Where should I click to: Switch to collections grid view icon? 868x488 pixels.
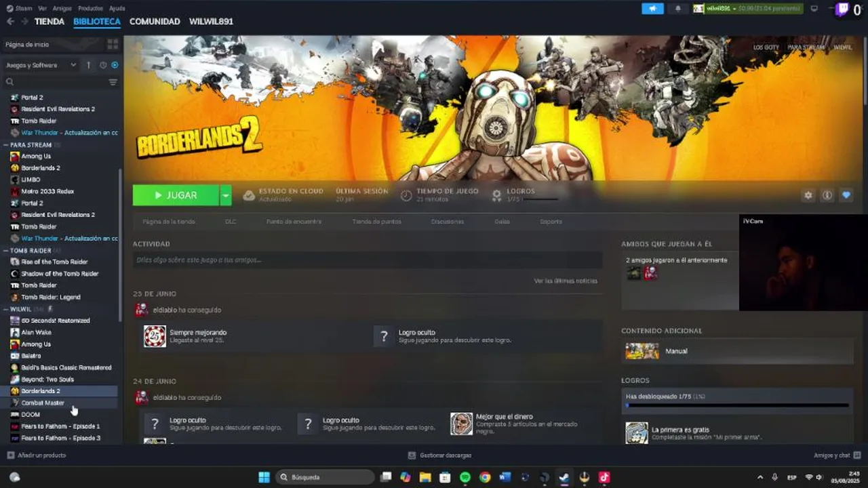113,44
